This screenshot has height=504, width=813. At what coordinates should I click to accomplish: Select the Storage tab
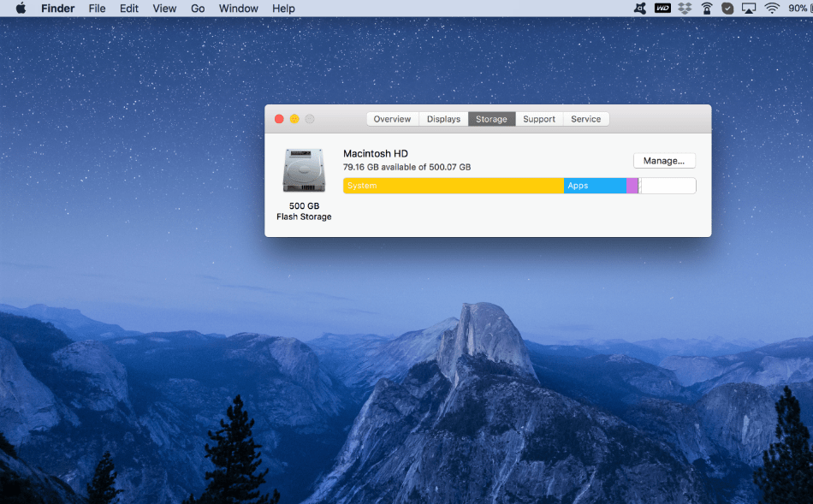pyautogui.click(x=491, y=119)
